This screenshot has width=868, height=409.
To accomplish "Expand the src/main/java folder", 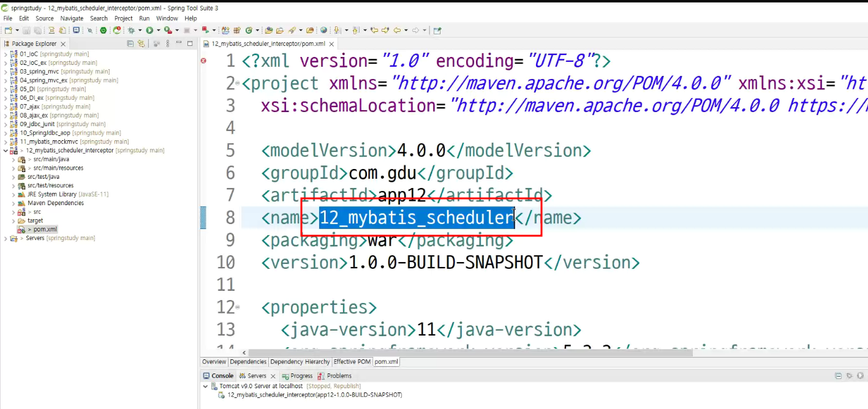I will (13, 159).
